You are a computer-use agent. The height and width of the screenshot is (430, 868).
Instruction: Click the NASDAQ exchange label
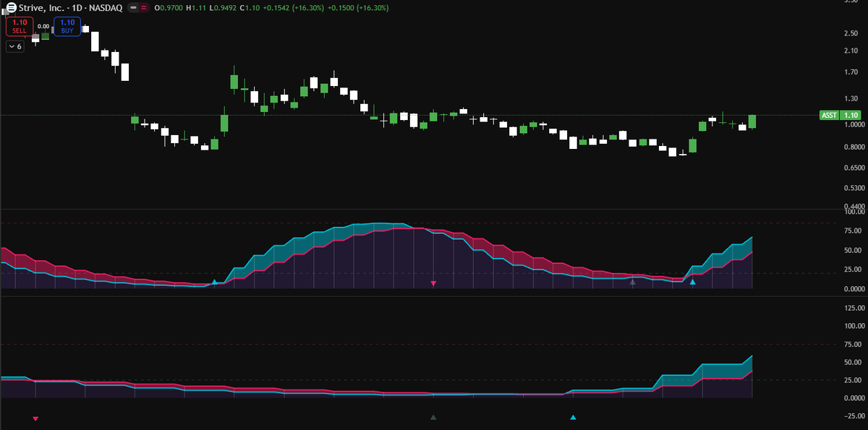(x=106, y=7)
